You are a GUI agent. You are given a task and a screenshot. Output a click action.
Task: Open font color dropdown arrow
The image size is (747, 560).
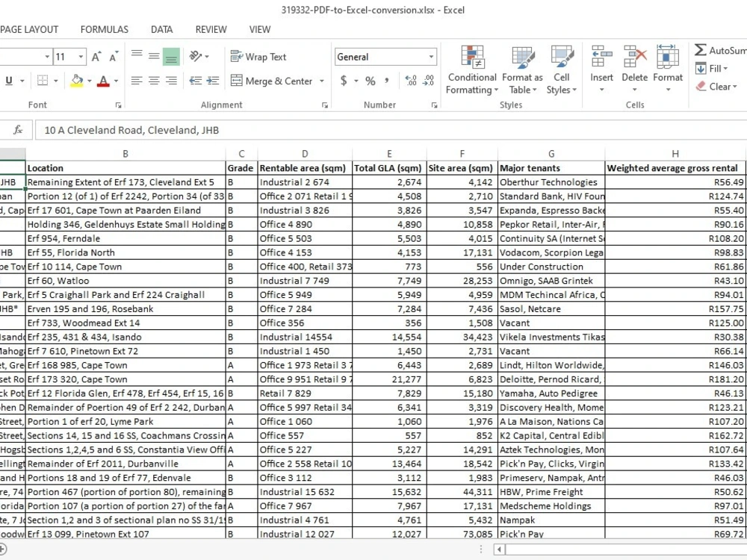(116, 81)
